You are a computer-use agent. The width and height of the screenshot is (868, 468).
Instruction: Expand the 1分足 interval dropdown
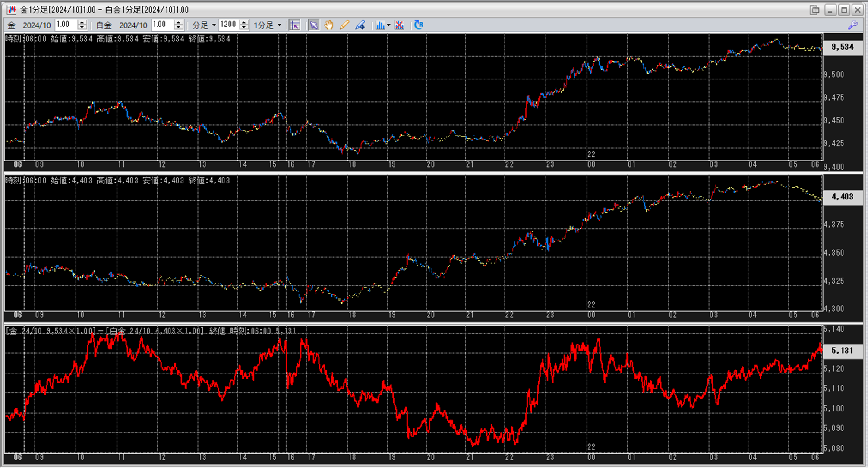279,25
